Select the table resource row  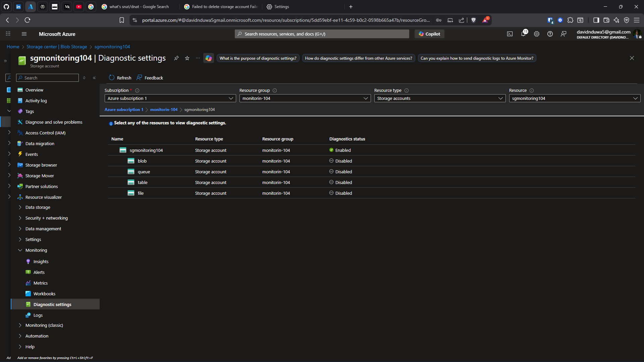[x=372, y=182]
